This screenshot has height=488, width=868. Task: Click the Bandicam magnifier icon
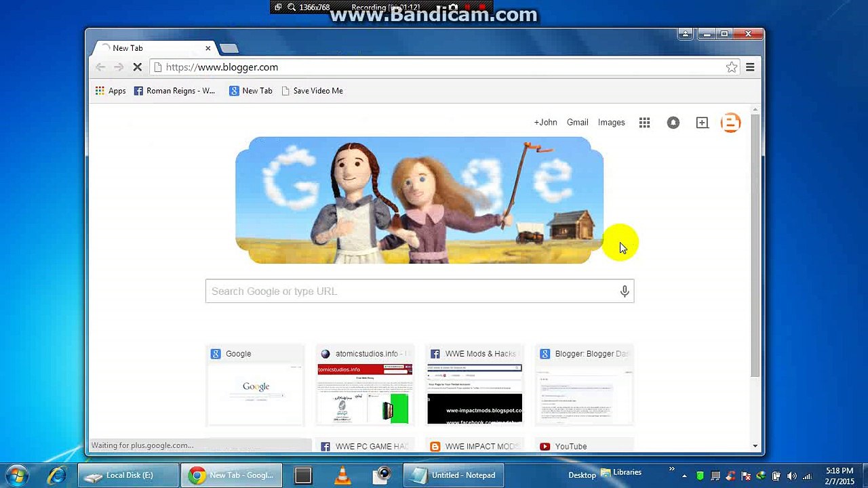[x=292, y=7]
